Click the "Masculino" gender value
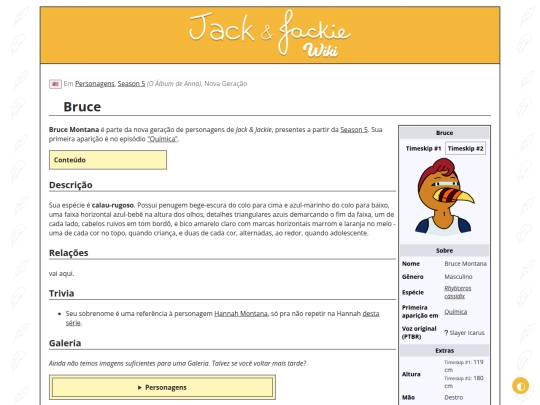Image resolution: width=540 pixels, height=405 pixels. pyautogui.click(x=458, y=277)
